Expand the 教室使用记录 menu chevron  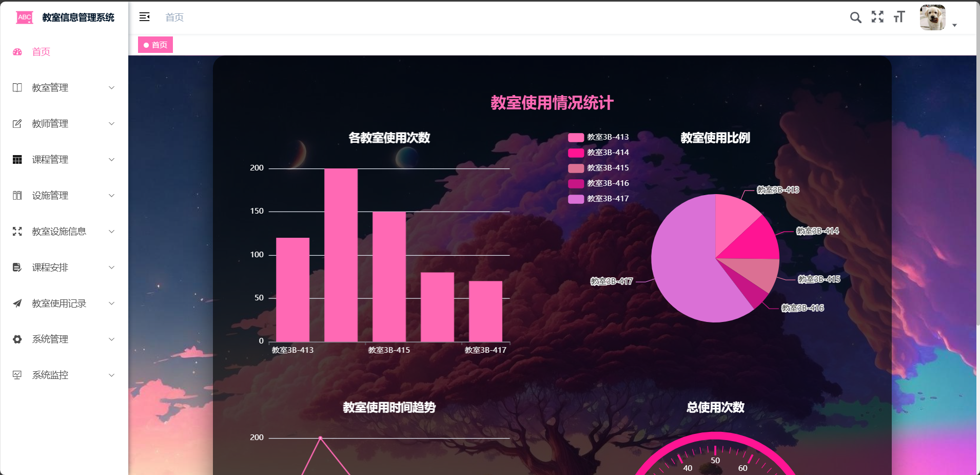(x=111, y=303)
